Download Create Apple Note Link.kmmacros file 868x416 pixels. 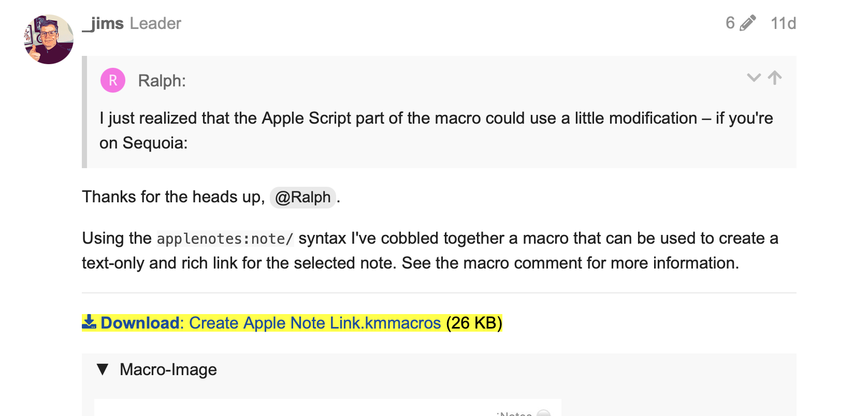click(x=315, y=323)
